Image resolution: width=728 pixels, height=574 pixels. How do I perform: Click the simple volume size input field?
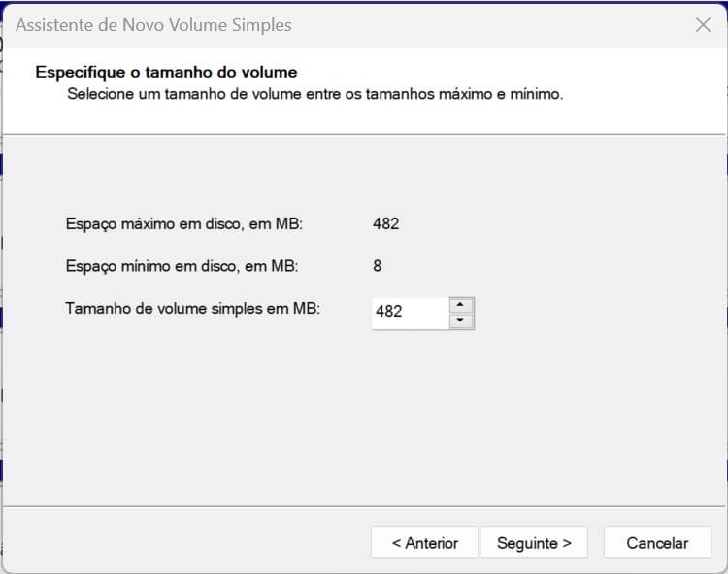pos(410,312)
